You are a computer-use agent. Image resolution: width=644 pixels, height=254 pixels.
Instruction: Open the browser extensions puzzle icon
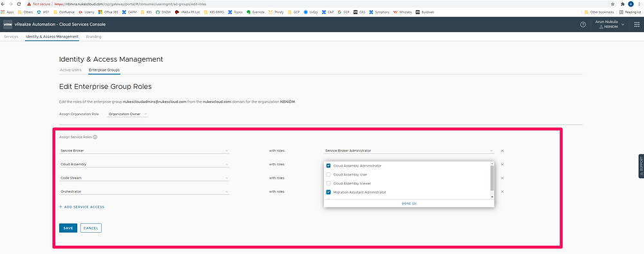(x=622, y=4)
